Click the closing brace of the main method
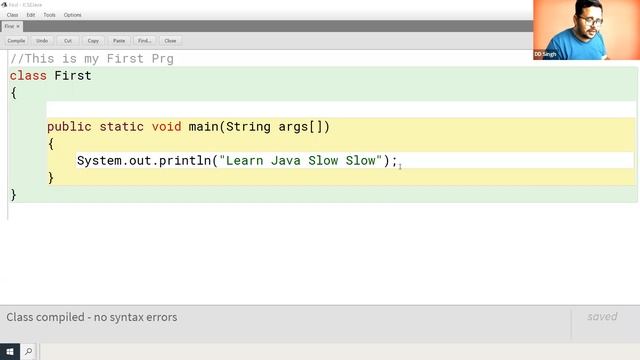The height and width of the screenshot is (360, 640). click(x=51, y=178)
